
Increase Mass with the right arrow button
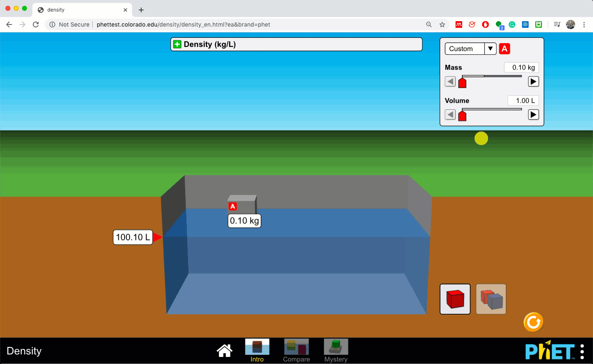533,81
